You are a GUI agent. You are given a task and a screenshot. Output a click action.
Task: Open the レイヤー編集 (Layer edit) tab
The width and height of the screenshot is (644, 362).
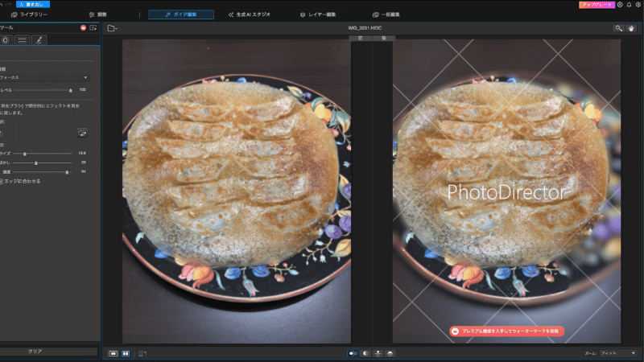click(x=318, y=14)
